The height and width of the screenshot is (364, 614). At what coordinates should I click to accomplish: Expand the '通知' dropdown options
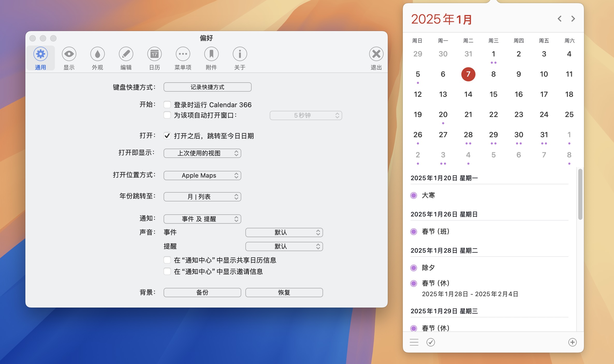[x=201, y=219]
